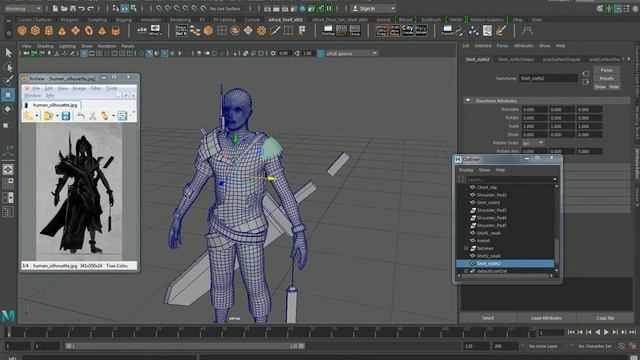The height and width of the screenshot is (360, 640).
Task: Click the undo icon in XnView toolbar
Action: point(80,116)
